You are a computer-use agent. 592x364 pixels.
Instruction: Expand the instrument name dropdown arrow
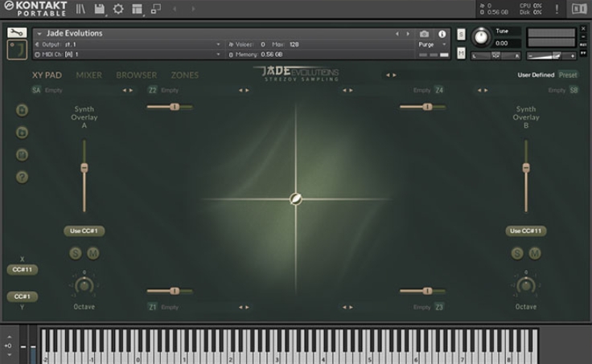39,34
